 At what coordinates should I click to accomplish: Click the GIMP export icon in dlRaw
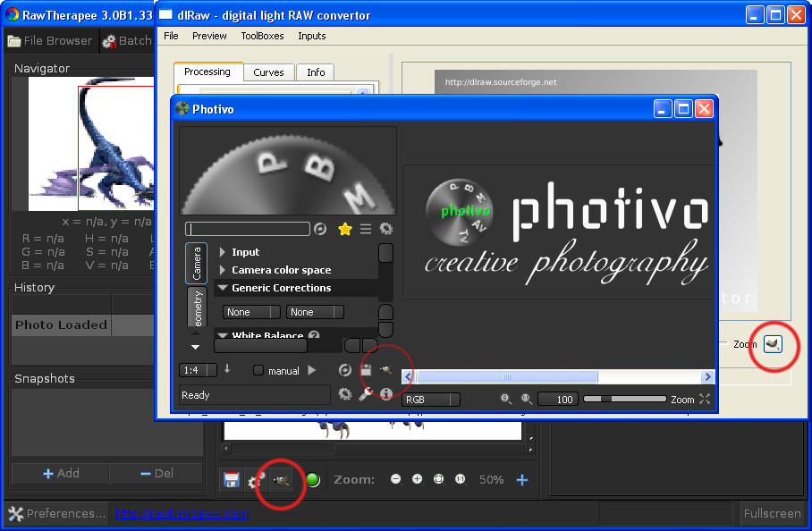[773, 344]
